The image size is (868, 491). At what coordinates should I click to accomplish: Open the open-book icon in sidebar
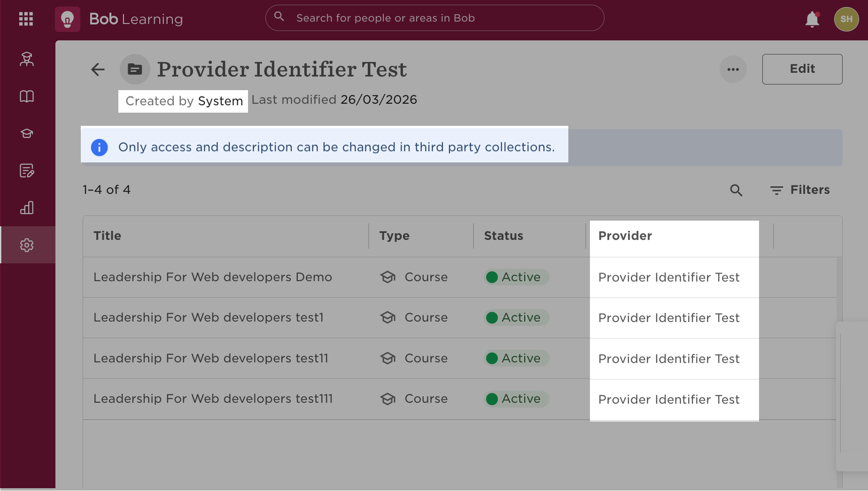pos(27,96)
